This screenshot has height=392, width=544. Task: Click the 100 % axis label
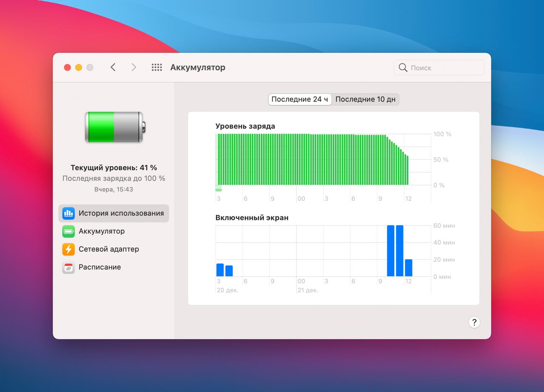click(x=442, y=134)
